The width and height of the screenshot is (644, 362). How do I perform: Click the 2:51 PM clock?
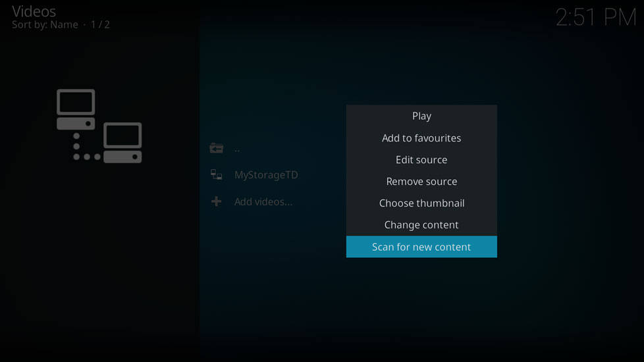596,18
